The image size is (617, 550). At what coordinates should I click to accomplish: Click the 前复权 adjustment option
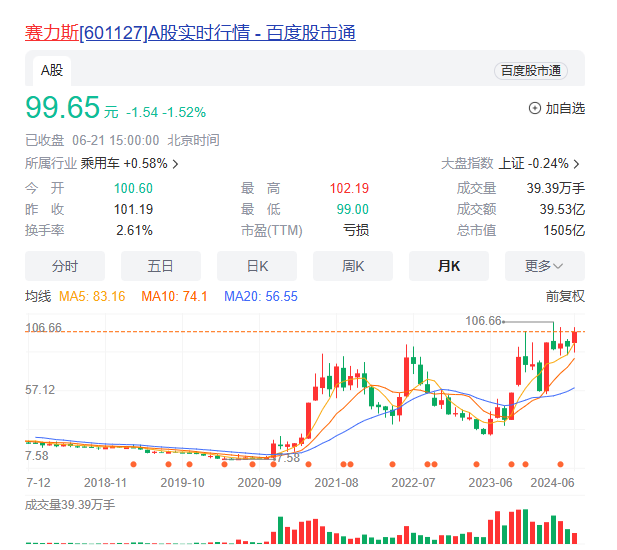[x=564, y=296]
